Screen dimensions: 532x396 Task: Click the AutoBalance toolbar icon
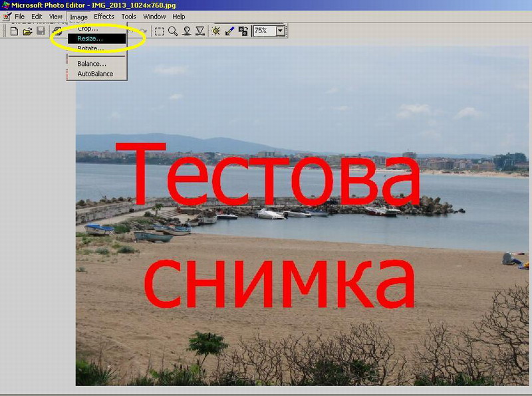pos(243,31)
